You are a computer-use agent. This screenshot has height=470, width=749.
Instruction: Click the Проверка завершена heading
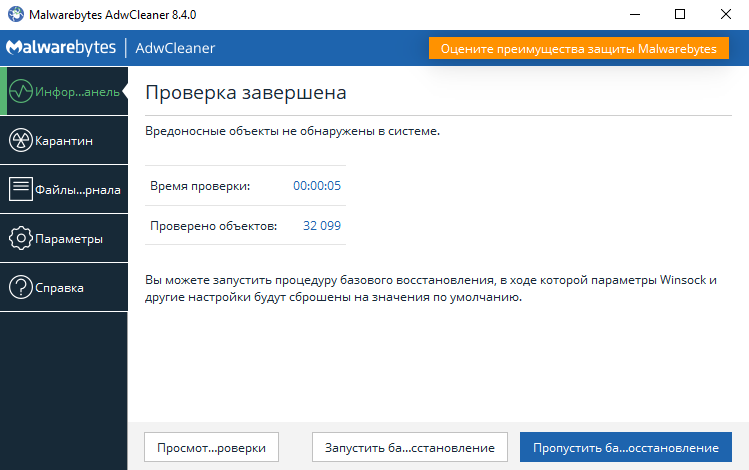246,93
